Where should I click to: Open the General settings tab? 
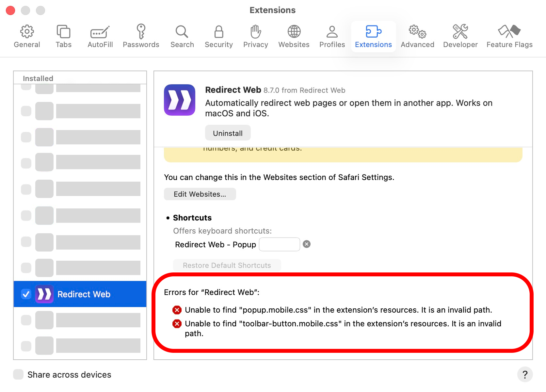point(27,36)
